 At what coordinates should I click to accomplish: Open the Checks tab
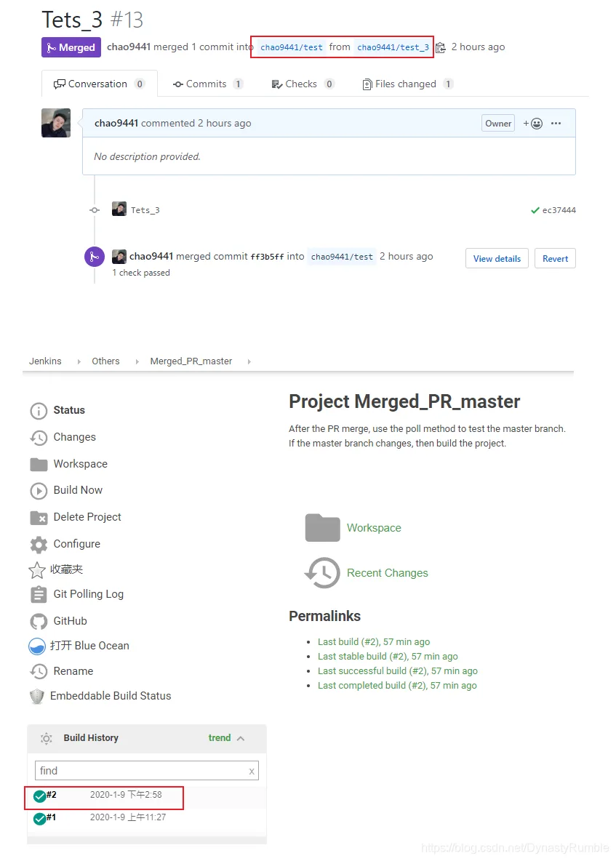(x=303, y=84)
